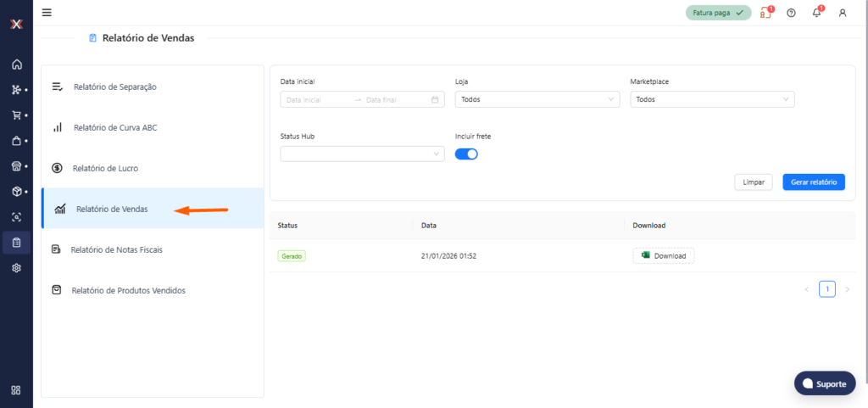Click the settings gear sidebar icon

16,267
